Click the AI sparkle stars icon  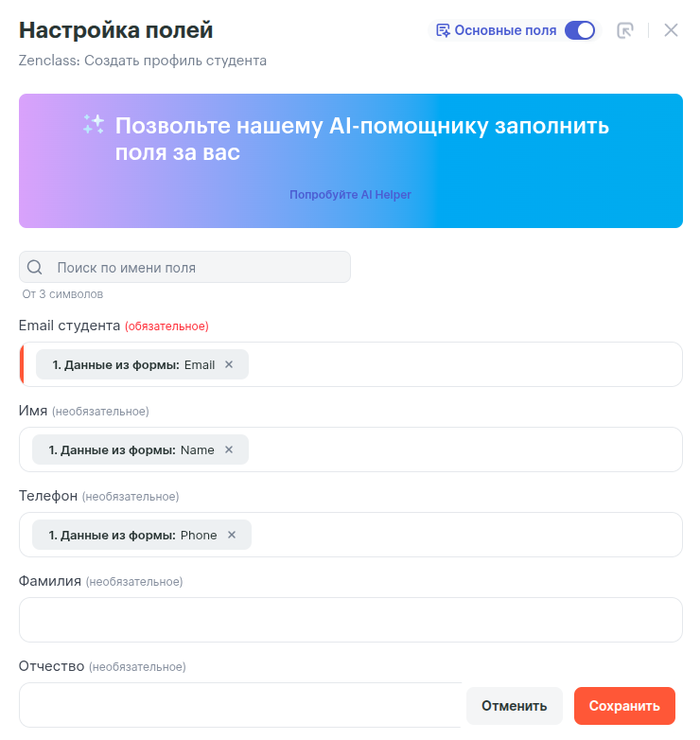tap(94, 125)
